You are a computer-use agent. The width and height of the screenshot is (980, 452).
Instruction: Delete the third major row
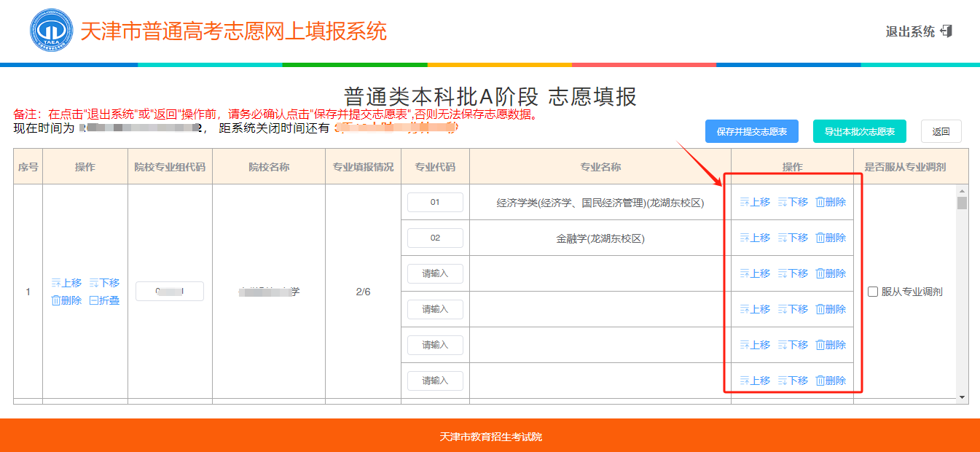831,273
